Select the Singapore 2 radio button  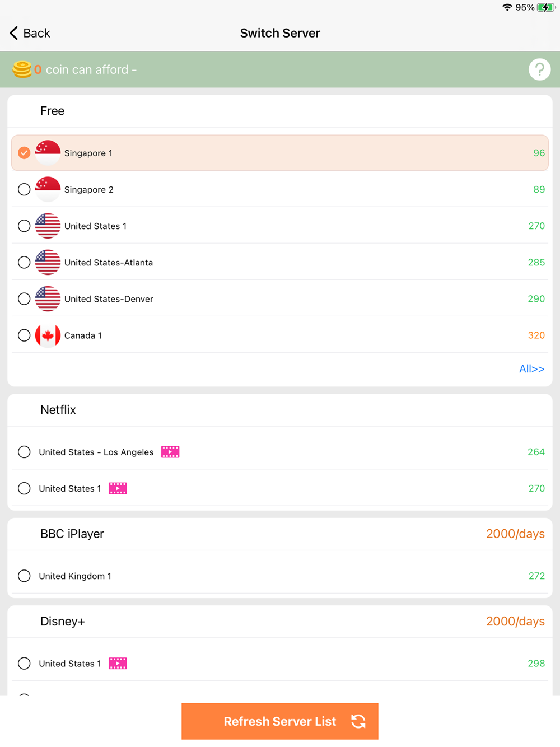[24, 189]
